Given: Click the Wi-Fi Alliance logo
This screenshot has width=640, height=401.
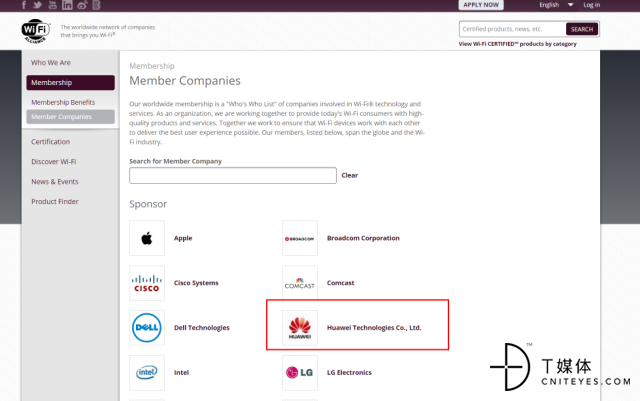Looking at the screenshot, I should click(x=37, y=33).
